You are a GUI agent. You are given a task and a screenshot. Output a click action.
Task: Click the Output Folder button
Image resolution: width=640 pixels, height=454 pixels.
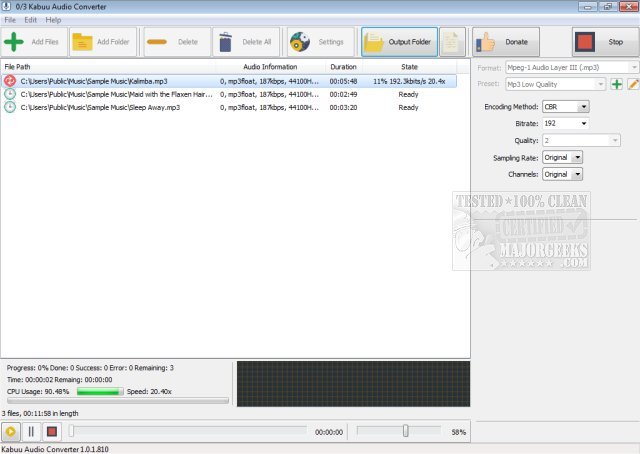point(399,42)
